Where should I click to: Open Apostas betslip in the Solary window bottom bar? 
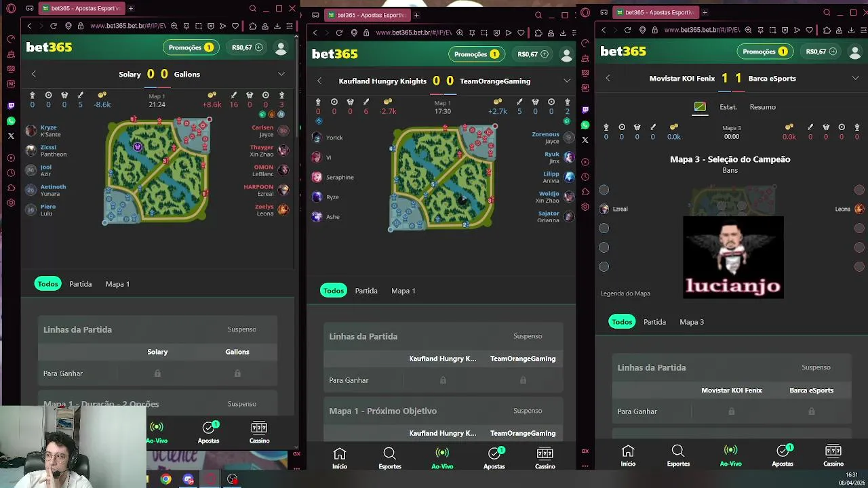pyautogui.click(x=209, y=432)
